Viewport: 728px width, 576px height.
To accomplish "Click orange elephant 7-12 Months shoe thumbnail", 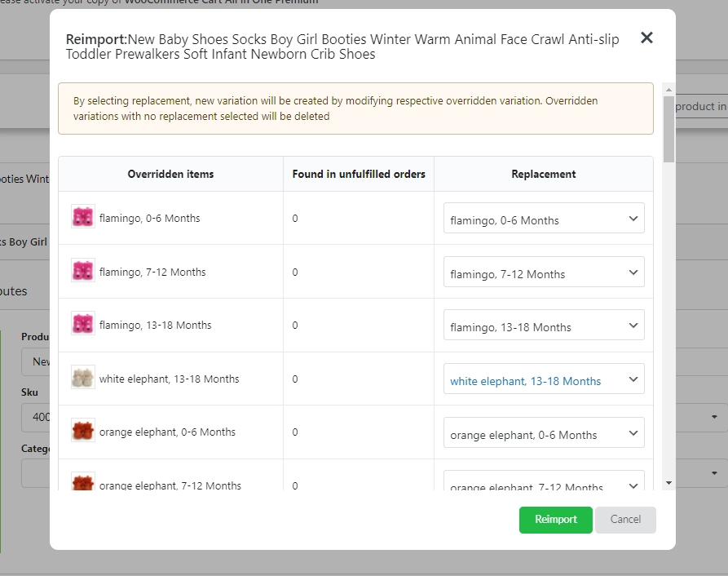I will [x=83, y=481].
